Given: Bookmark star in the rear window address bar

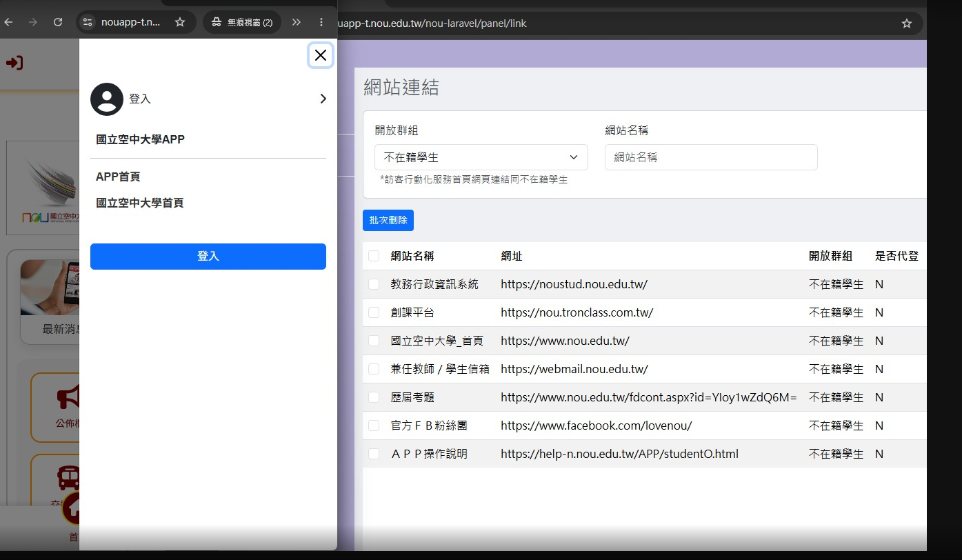Looking at the screenshot, I should point(907,23).
